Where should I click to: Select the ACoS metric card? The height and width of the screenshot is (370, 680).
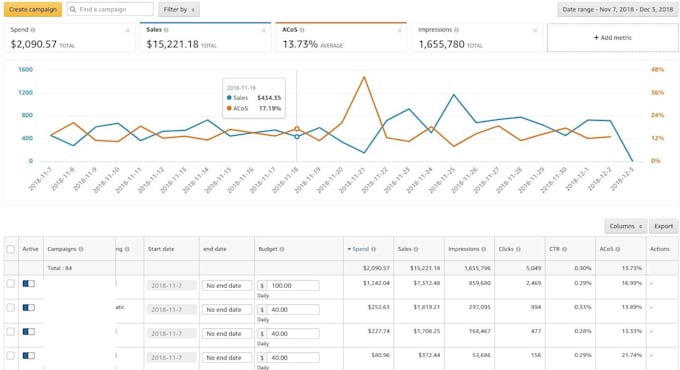click(x=341, y=37)
